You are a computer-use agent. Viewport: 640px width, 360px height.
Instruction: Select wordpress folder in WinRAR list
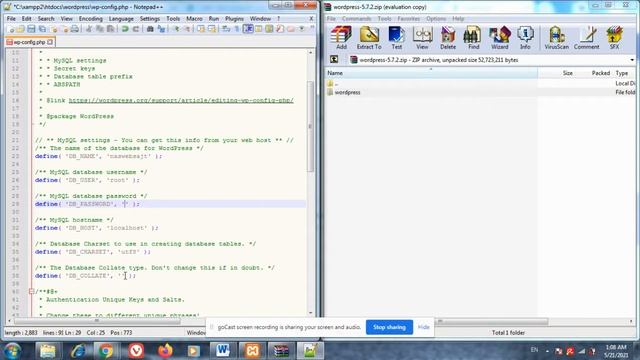point(347,93)
